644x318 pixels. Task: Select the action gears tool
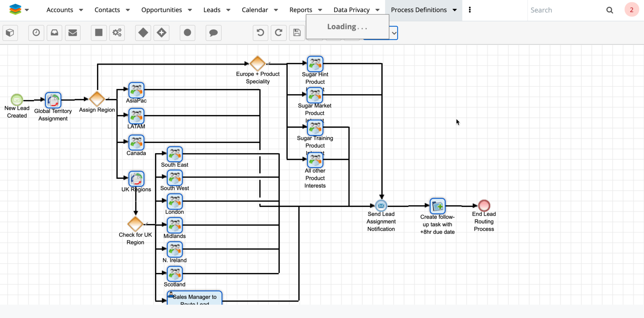click(x=117, y=33)
